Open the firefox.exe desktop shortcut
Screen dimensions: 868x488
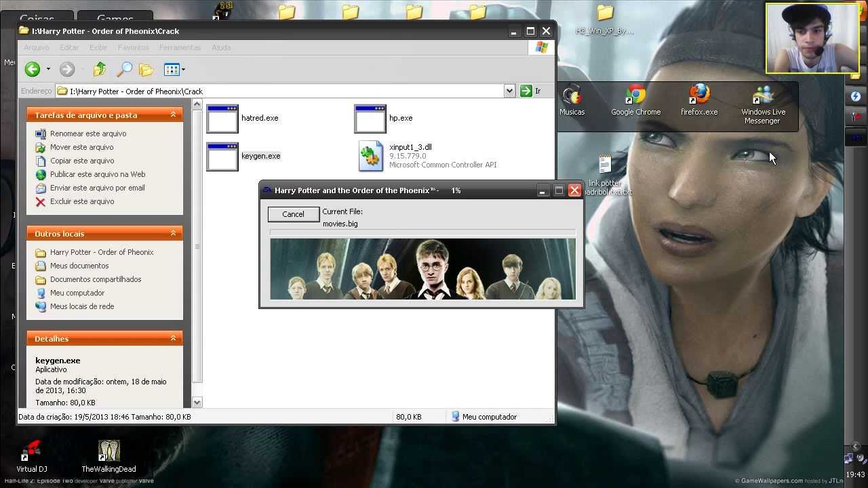point(699,100)
